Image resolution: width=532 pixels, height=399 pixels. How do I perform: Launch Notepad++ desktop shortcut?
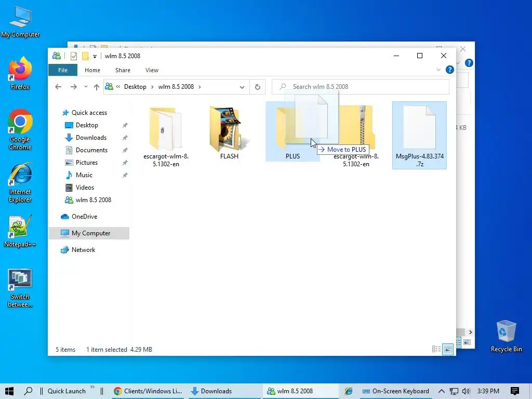[x=20, y=231]
